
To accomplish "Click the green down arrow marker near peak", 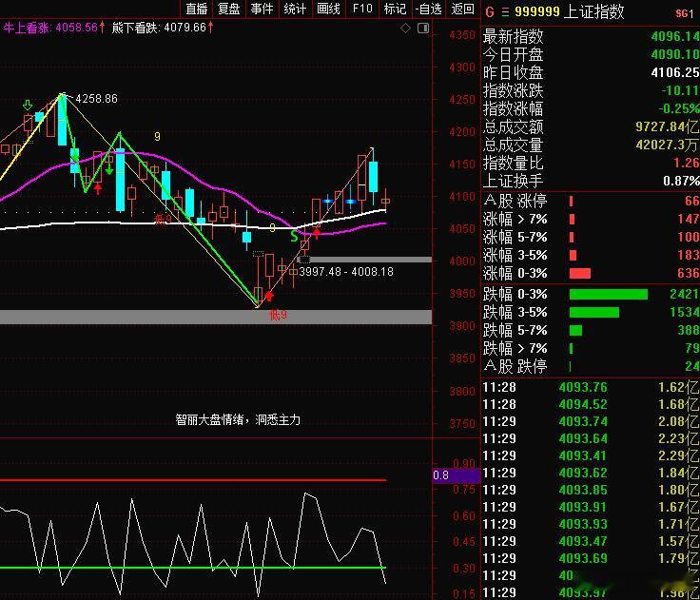I will point(28,106).
